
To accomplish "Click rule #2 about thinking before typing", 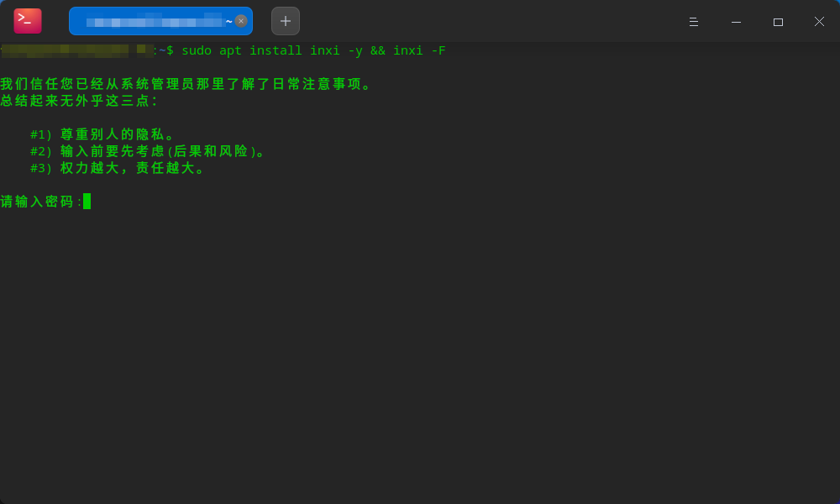I will [x=147, y=150].
